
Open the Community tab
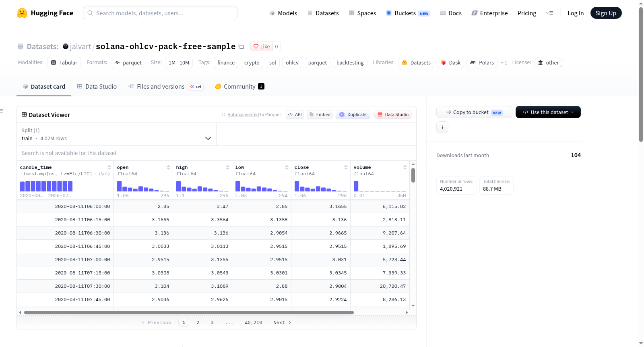240,87
